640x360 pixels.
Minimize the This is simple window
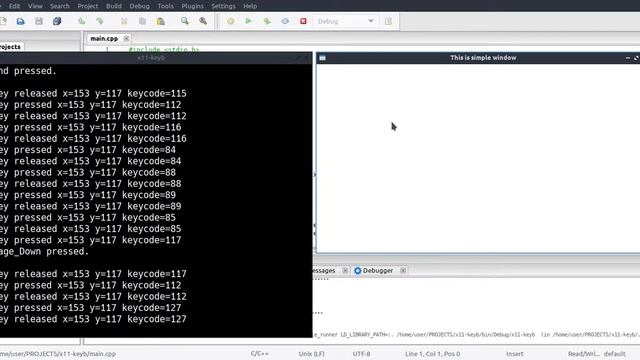[628, 58]
